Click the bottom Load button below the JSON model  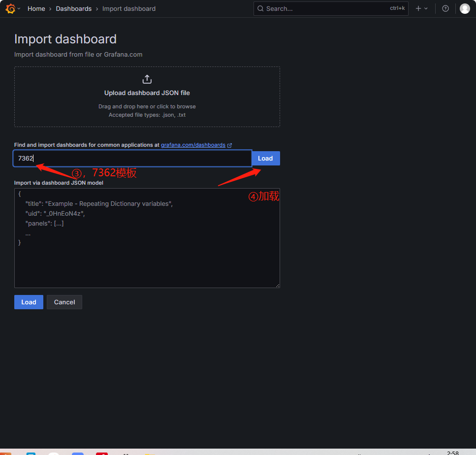point(28,302)
